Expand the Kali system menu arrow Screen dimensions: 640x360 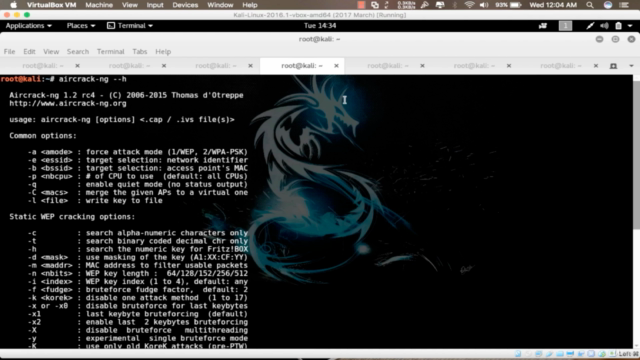point(631,26)
